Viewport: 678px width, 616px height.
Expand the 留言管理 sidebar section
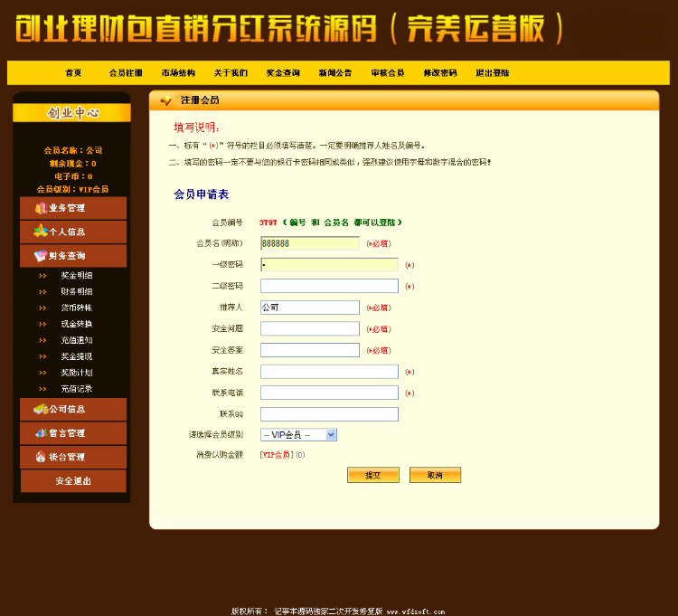[x=73, y=433]
